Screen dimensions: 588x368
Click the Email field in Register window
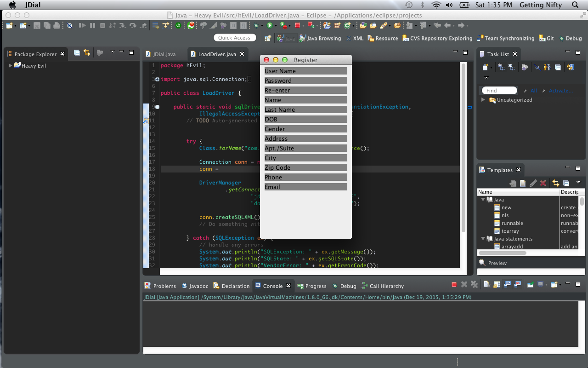pyautogui.click(x=306, y=187)
